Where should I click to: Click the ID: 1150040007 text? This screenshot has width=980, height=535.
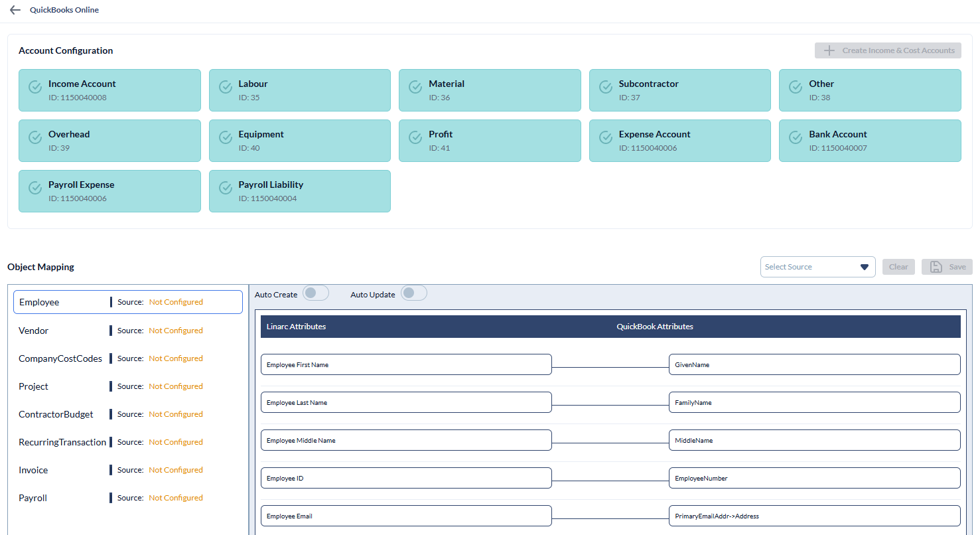838,148
